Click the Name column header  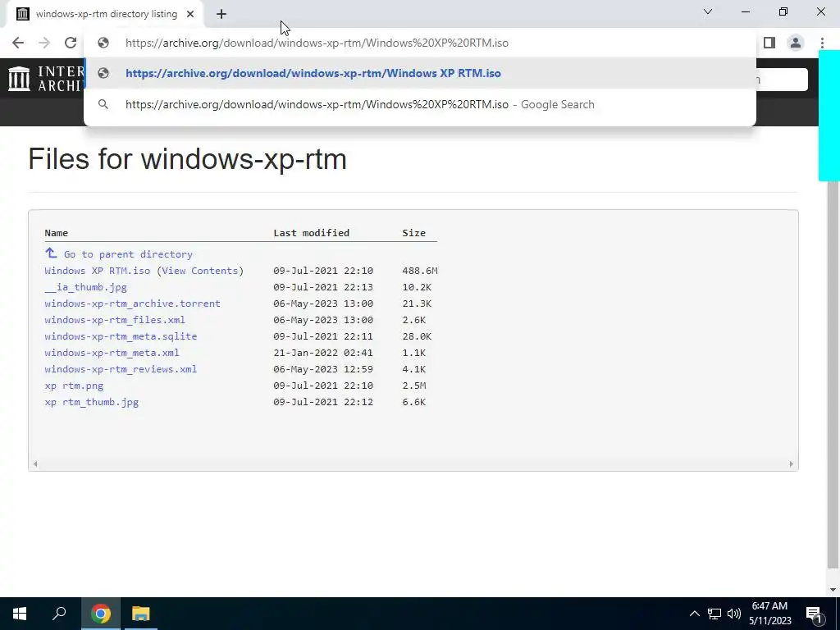click(x=57, y=233)
